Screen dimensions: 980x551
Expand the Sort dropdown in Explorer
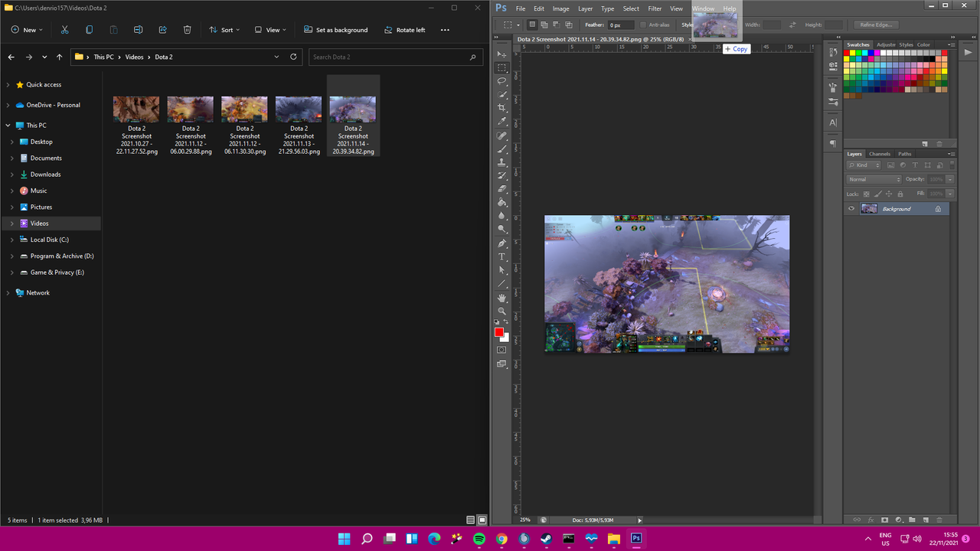(225, 30)
